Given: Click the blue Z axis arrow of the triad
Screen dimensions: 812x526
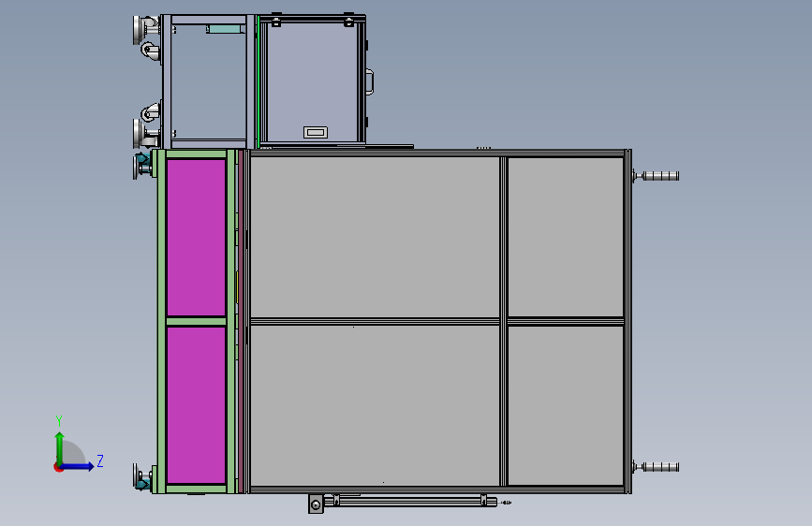Looking at the screenshot, I should point(79,466).
